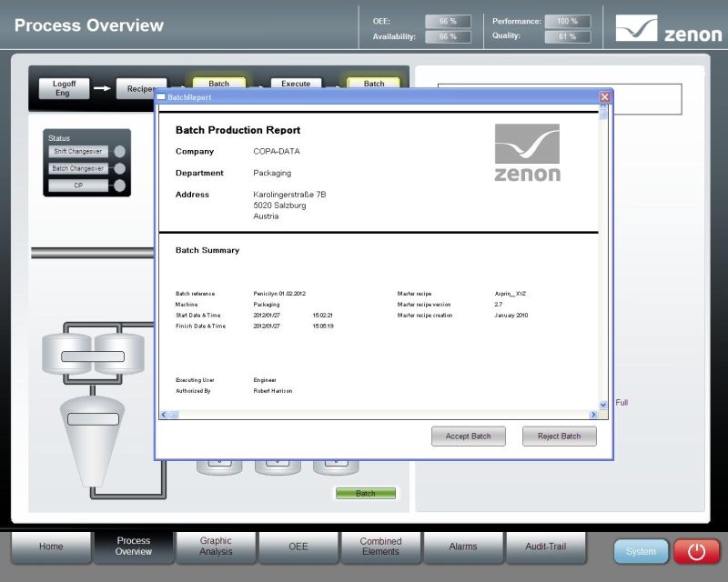Toggle the Shift Changeover status indicator

(x=119, y=152)
